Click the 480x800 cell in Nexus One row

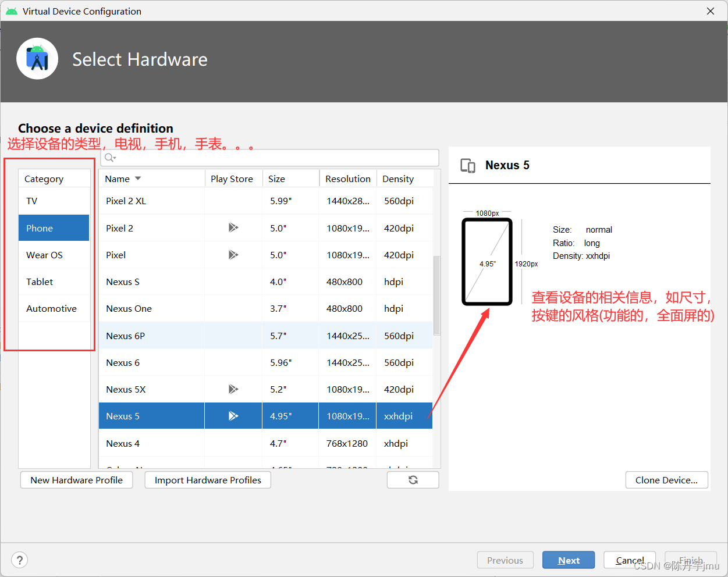(347, 308)
